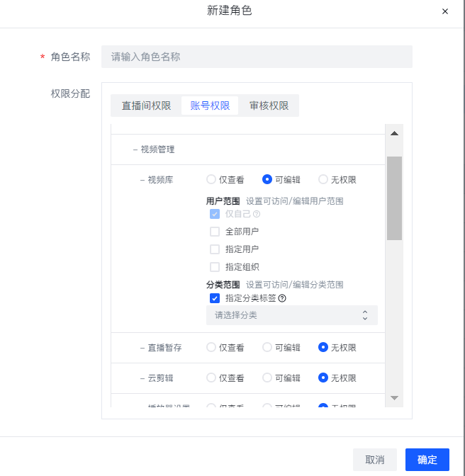Enable the 指定用户 checkbox
The height and width of the screenshot is (476, 465).
click(215, 249)
